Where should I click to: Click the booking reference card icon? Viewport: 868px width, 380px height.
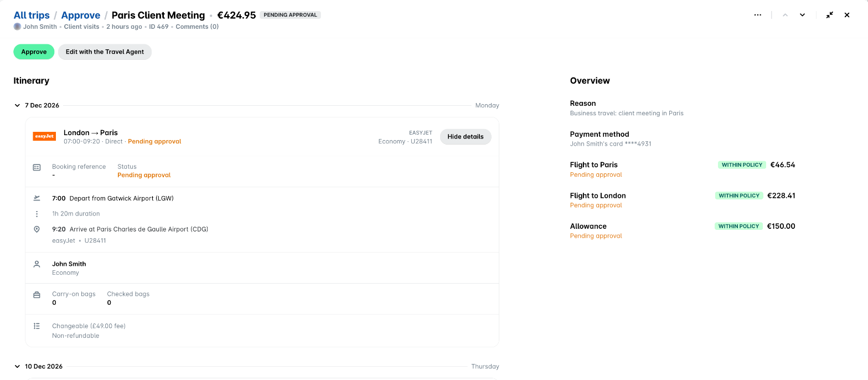[37, 167]
